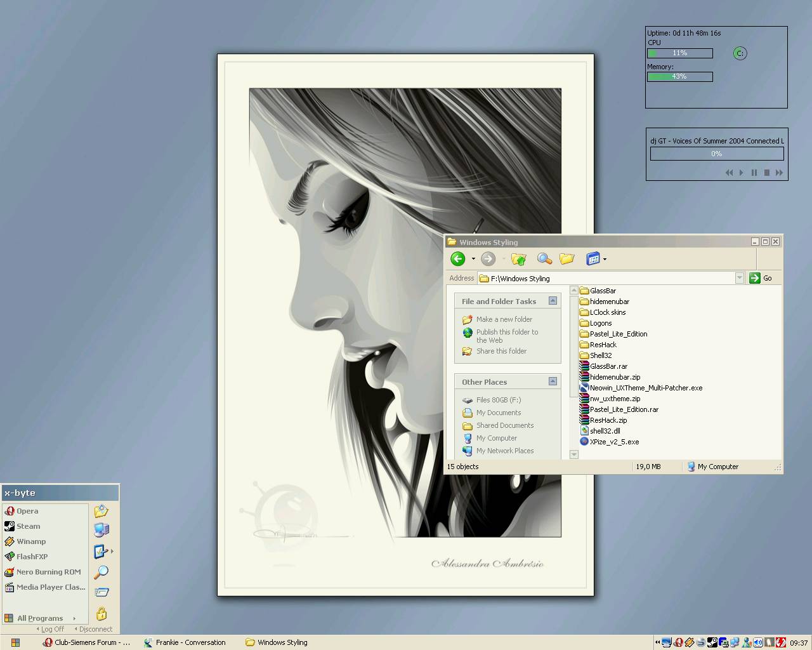
Task: Click the C: drive indicator on the desktop widget
Action: [x=740, y=53]
